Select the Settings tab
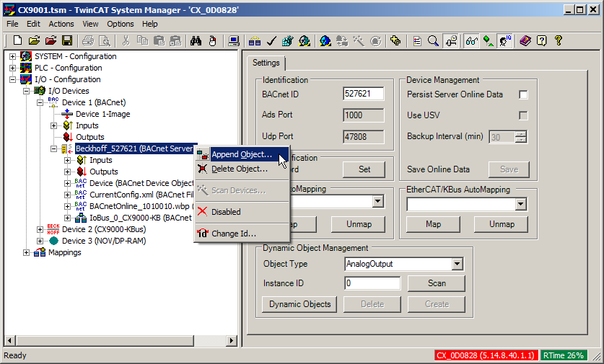The image size is (604, 364). (x=266, y=63)
